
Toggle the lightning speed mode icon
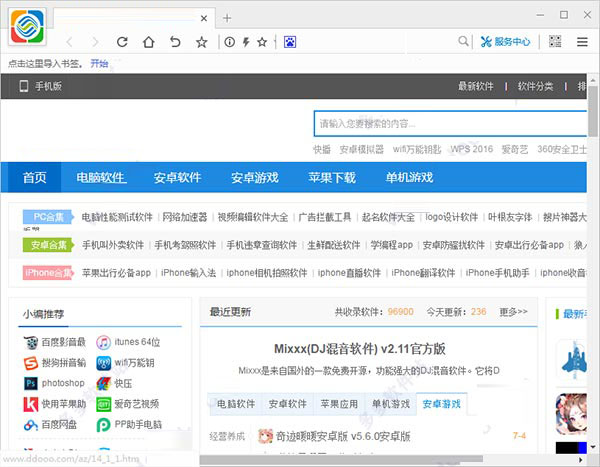pos(246,42)
